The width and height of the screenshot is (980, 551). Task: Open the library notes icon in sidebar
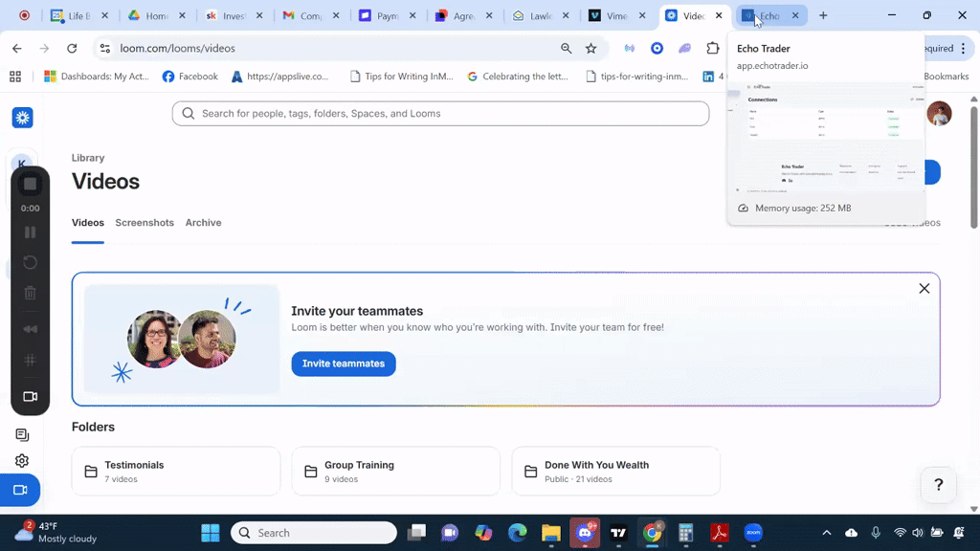(23, 435)
